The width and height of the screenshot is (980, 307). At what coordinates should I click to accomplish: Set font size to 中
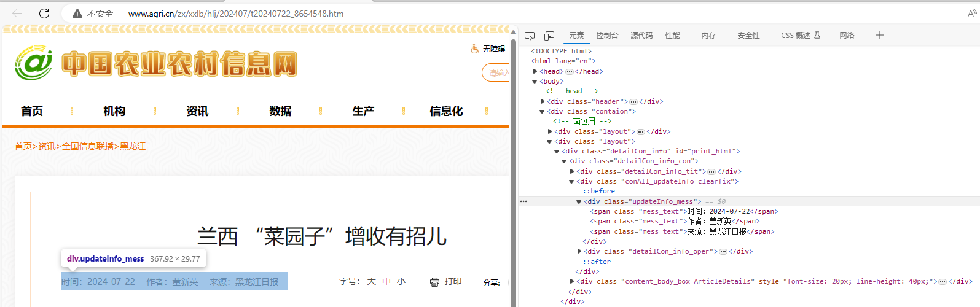(386, 282)
